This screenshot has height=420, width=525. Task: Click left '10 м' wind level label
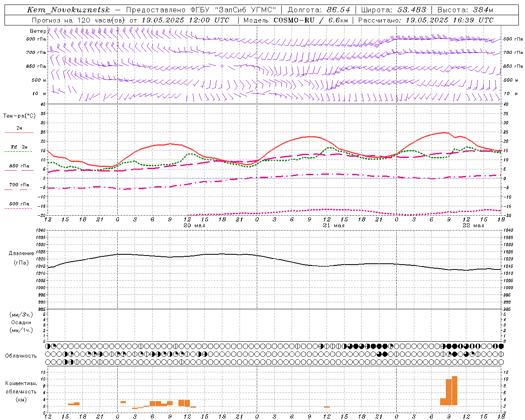[x=39, y=94]
